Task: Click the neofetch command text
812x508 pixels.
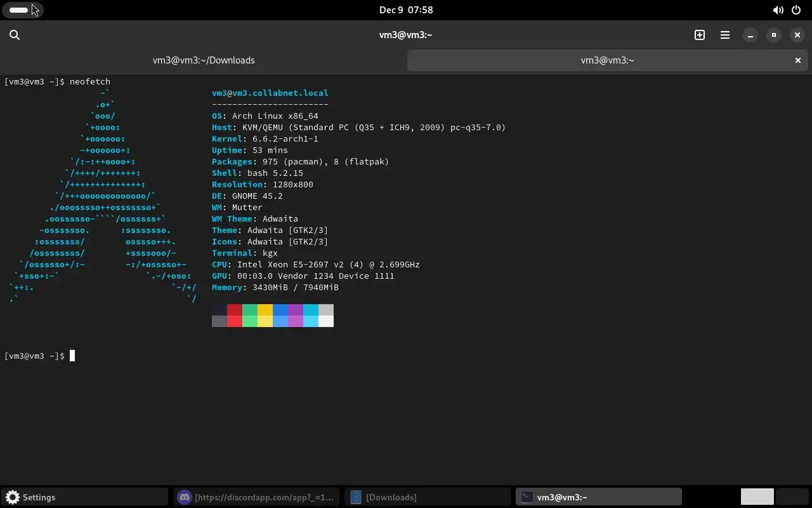Action: 90,81
